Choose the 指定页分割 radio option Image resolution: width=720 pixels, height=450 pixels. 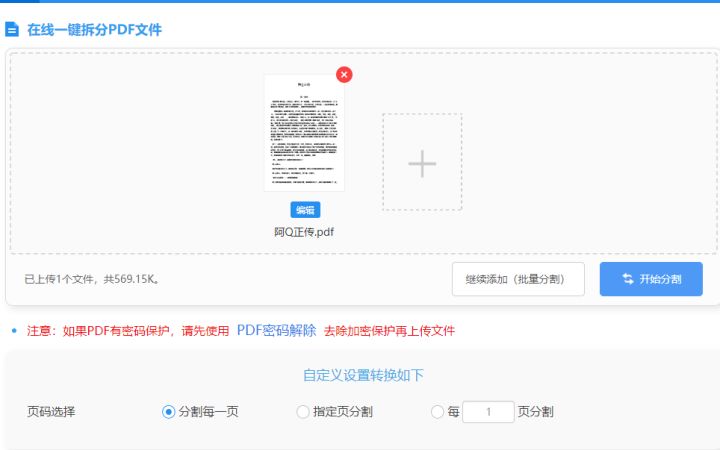303,412
